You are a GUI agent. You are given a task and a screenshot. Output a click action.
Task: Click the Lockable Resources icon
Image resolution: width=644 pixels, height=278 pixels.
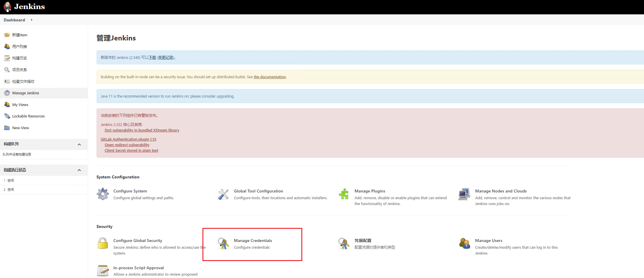(x=7, y=116)
